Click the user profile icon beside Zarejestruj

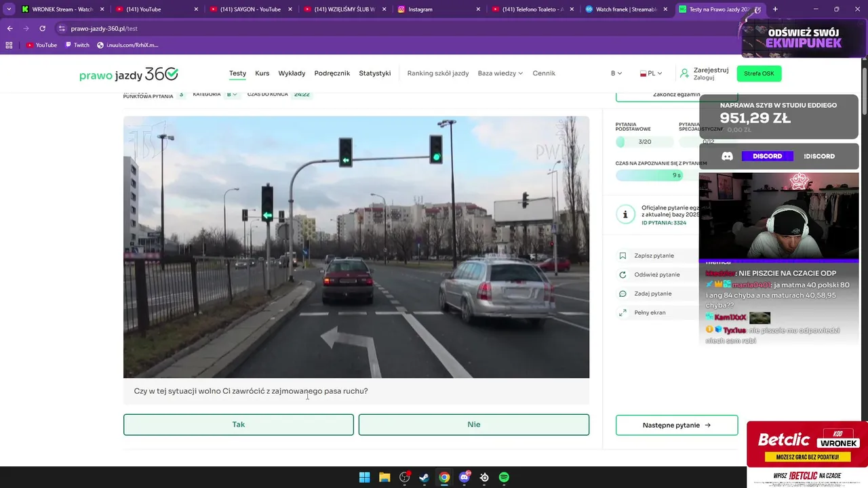[684, 73]
